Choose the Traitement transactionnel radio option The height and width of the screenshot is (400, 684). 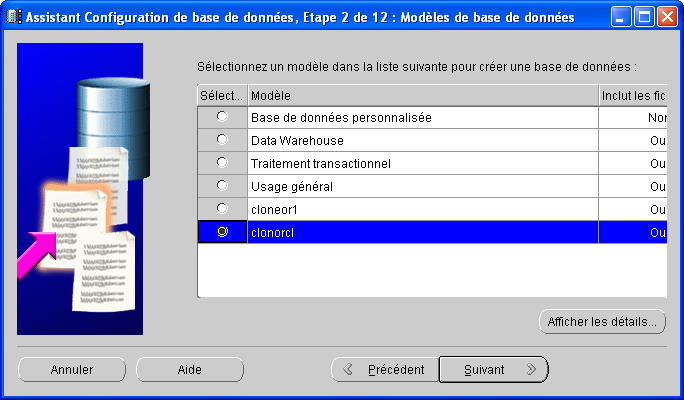coord(222,163)
